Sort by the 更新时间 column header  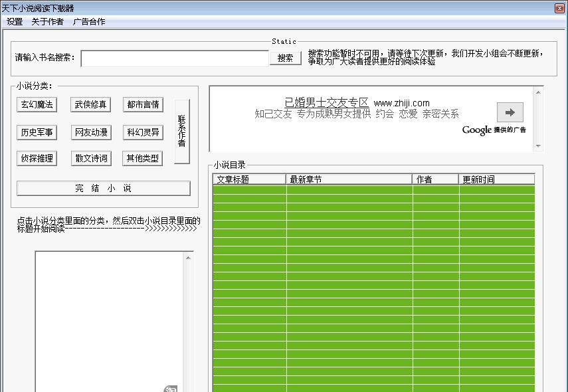pyautogui.click(x=497, y=179)
